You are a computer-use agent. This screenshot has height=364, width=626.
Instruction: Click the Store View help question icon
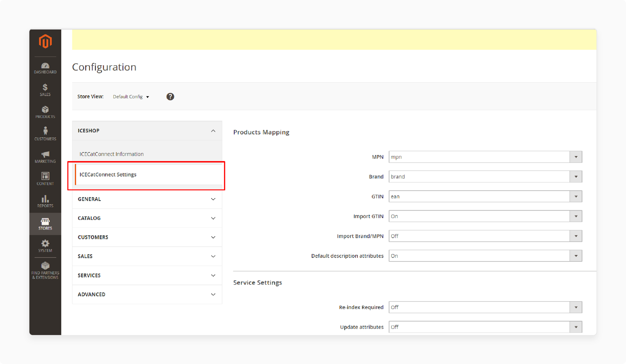tap(170, 96)
